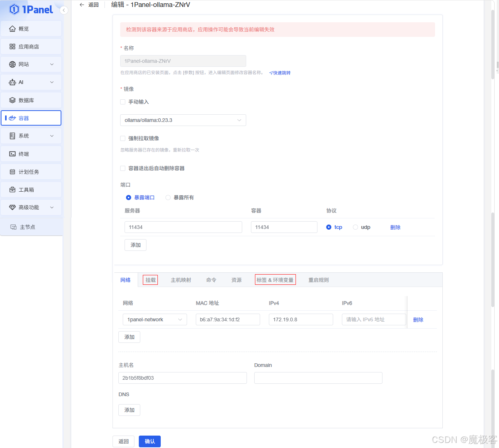499x448 pixels.
Task: Expand the 高级功能 sidebar submenu chevron
Action: 52,207
